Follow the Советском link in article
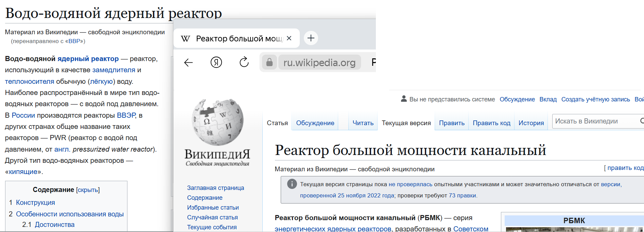644x232 pixels. pyautogui.click(x=471, y=229)
